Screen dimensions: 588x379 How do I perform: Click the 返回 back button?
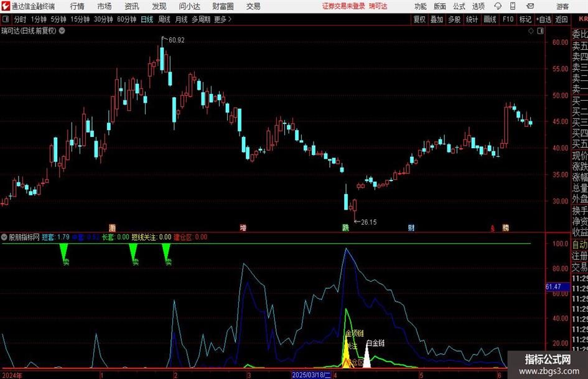[561, 19]
